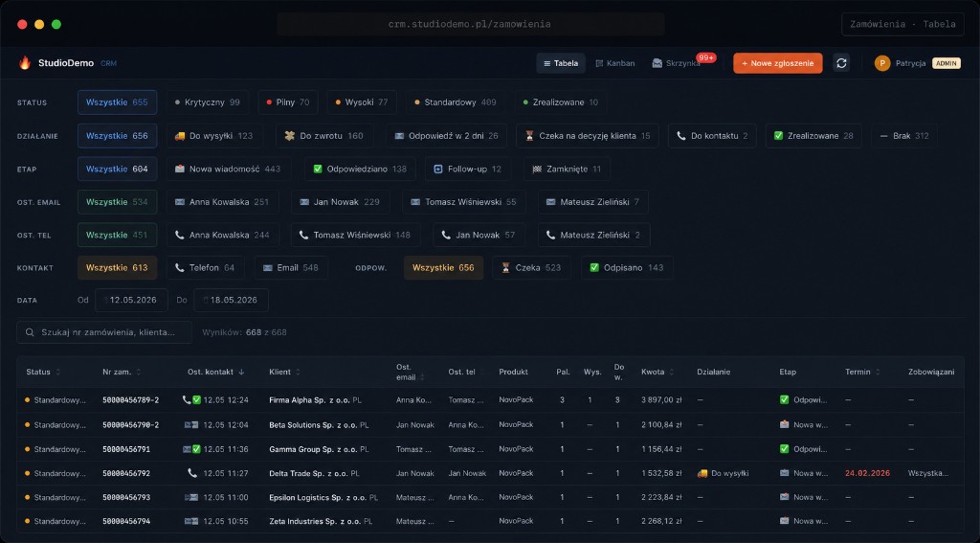Select Brak 312 action filter
The width and height of the screenshot is (980, 543).
point(904,136)
